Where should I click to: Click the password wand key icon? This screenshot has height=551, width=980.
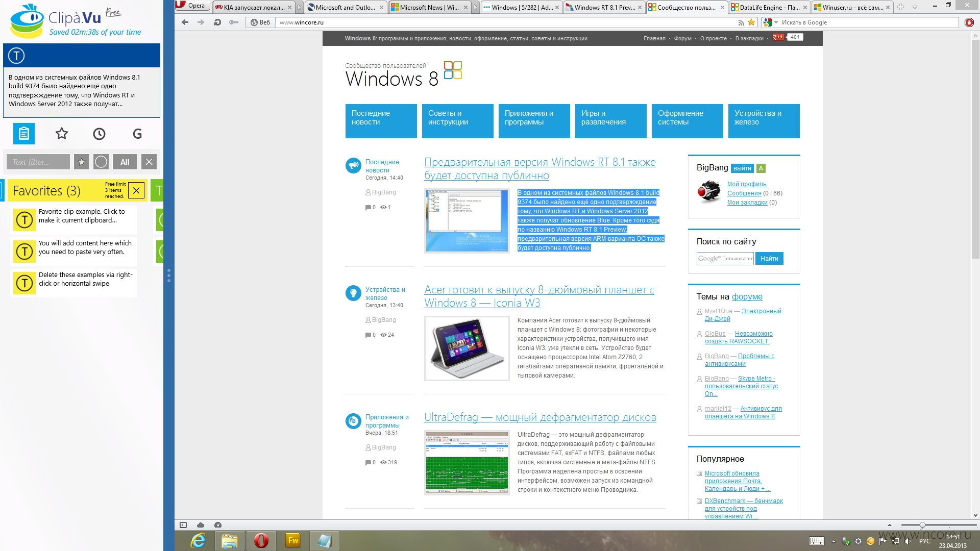[x=234, y=22]
